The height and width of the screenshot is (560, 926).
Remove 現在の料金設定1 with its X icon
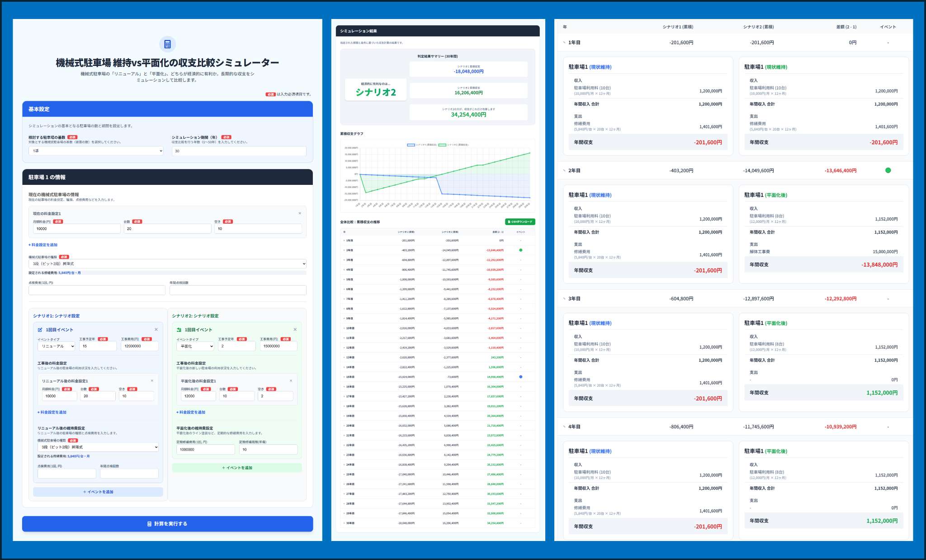pyautogui.click(x=299, y=213)
